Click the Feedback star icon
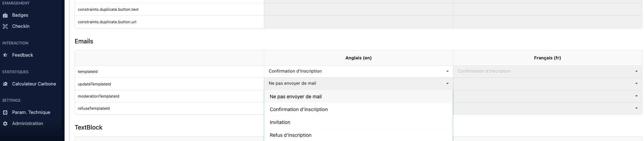 tap(5, 55)
